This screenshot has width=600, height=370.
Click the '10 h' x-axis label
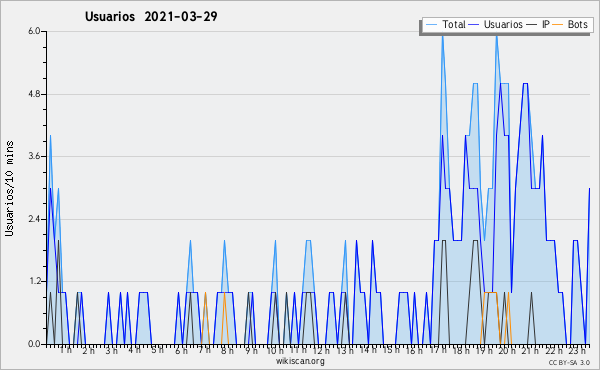(275, 350)
